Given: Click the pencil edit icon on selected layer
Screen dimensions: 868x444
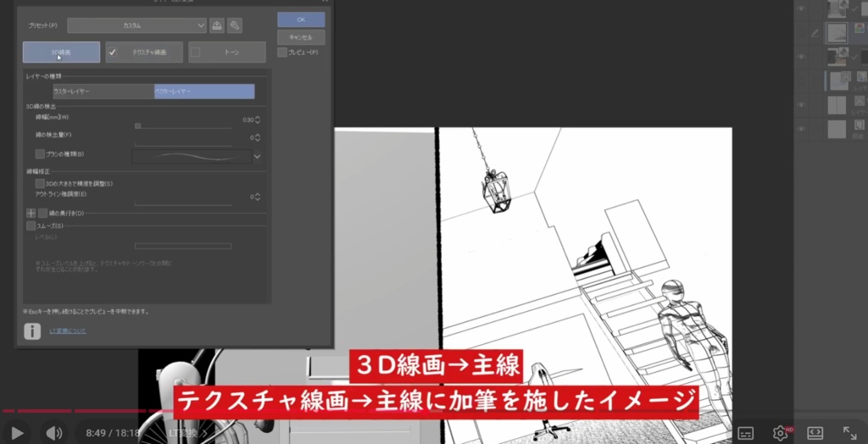Looking at the screenshot, I should [x=815, y=33].
